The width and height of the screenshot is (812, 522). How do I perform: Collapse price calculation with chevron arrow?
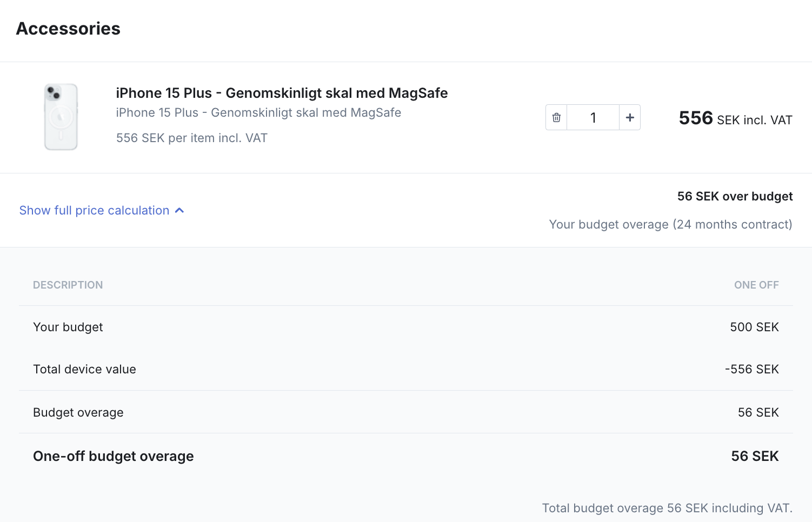click(179, 210)
